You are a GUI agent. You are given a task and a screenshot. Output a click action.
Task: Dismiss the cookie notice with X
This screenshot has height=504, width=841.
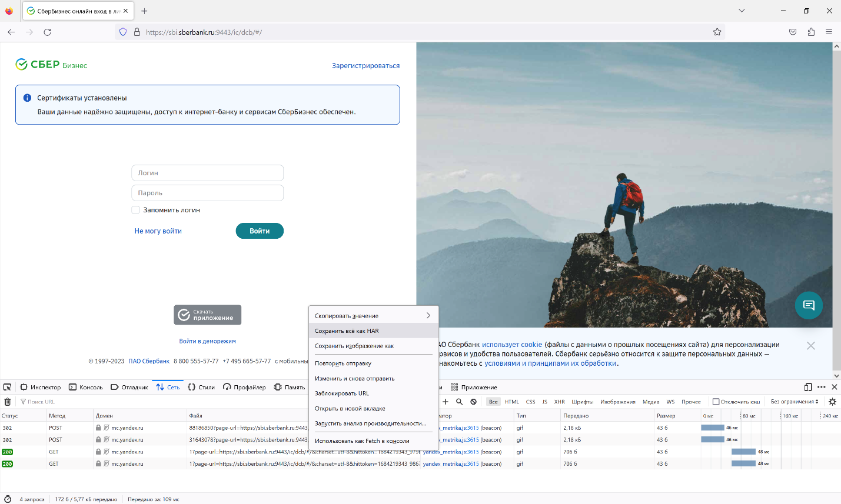pyautogui.click(x=810, y=346)
